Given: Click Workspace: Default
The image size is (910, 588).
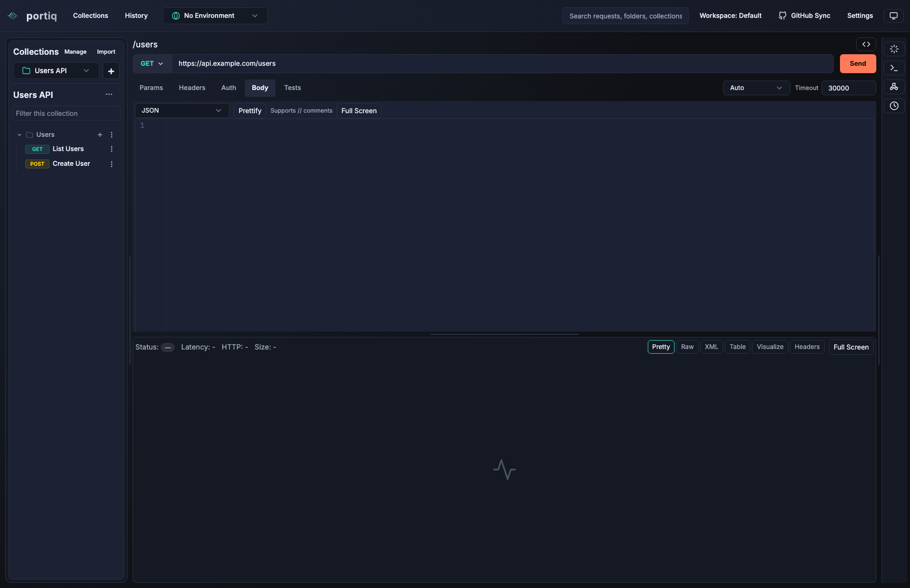Looking at the screenshot, I should click(730, 16).
